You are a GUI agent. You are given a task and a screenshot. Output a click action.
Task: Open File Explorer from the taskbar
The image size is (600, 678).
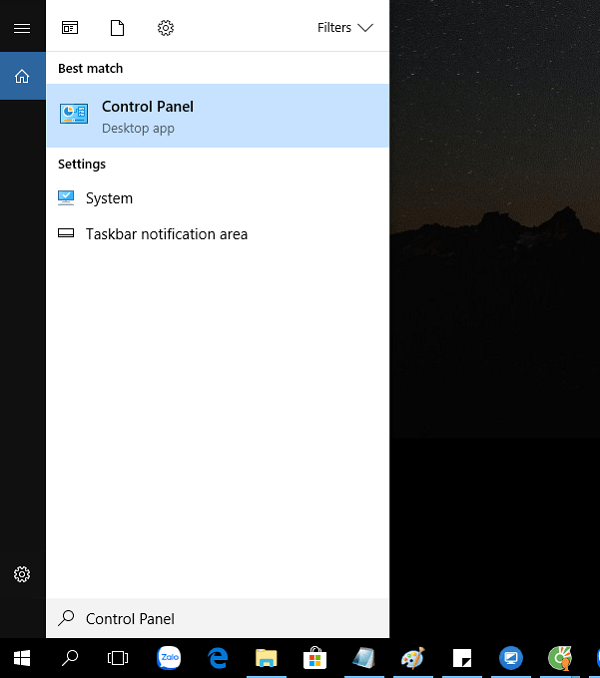click(266, 658)
